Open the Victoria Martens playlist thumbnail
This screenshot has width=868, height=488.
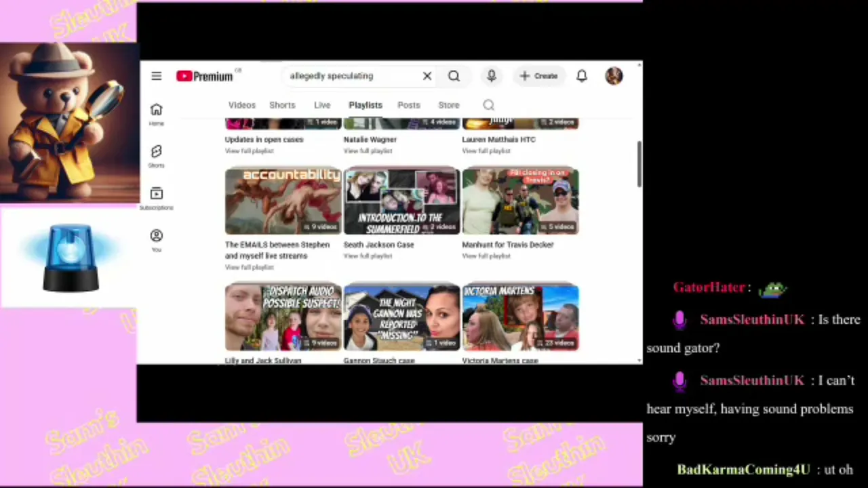coord(521,317)
